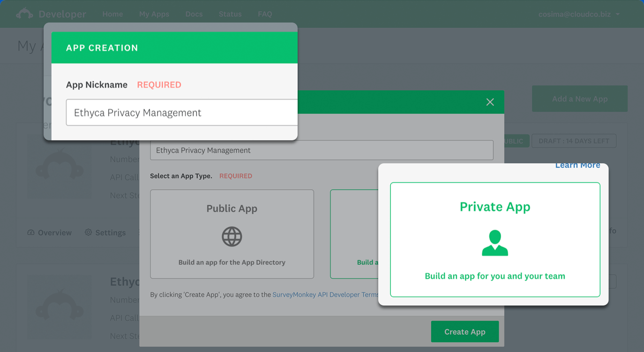Viewport: 644px width, 352px height.
Task: Click the second app's monkey logo thumbnail
Action: [x=60, y=307]
